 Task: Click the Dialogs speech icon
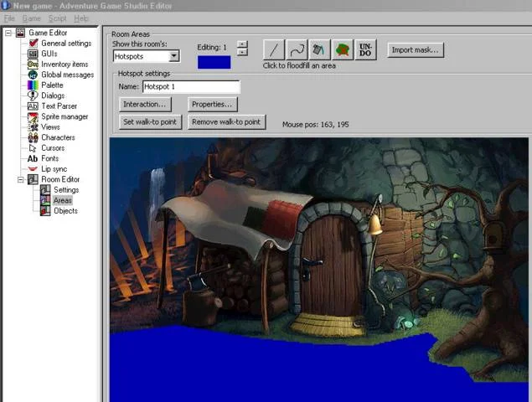click(x=33, y=95)
